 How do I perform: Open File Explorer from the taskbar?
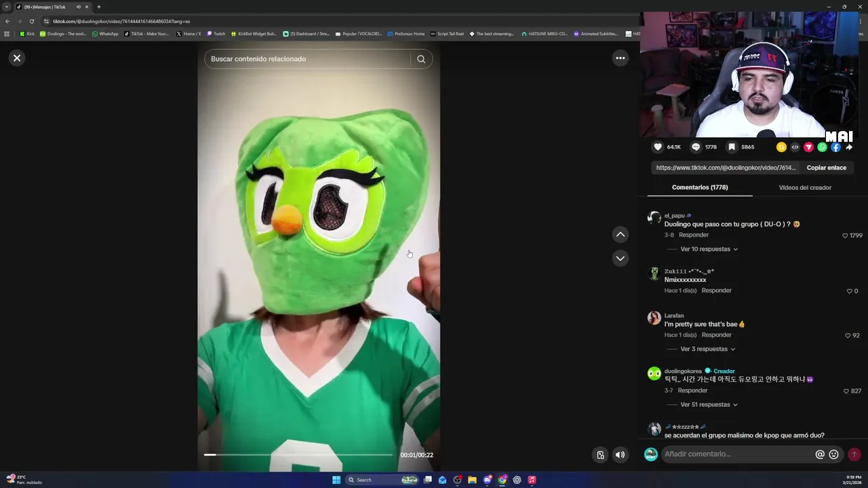472,480
